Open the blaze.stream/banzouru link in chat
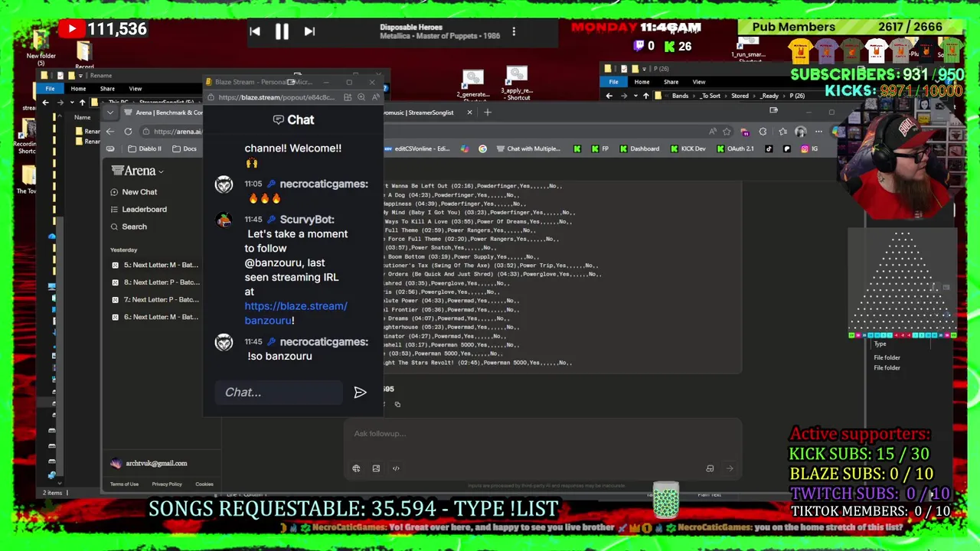 click(296, 313)
